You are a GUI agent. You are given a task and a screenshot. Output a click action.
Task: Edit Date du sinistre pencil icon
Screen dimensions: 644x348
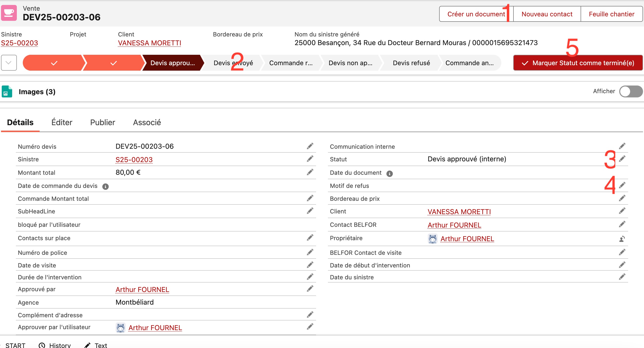(622, 277)
